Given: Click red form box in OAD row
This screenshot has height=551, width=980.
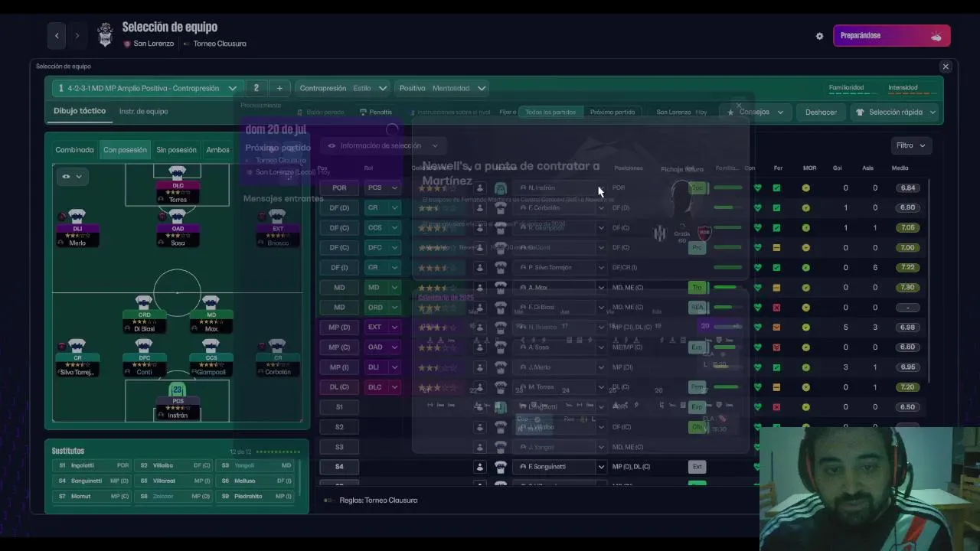Looking at the screenshot, I should click(776, 347).
